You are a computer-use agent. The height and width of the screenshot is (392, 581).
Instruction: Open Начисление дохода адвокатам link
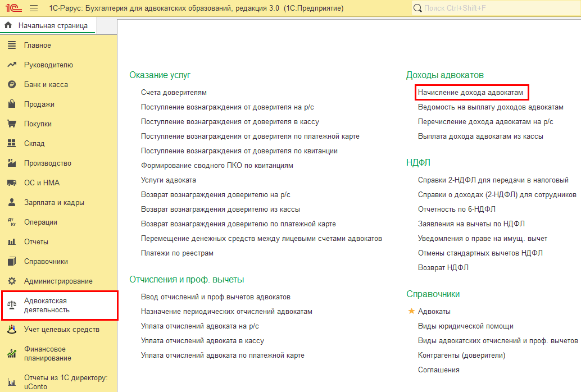click(470, 92)
